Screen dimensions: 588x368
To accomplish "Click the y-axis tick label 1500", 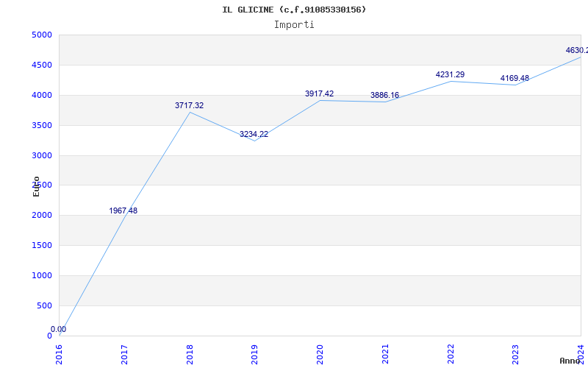I will click(42, 246).
